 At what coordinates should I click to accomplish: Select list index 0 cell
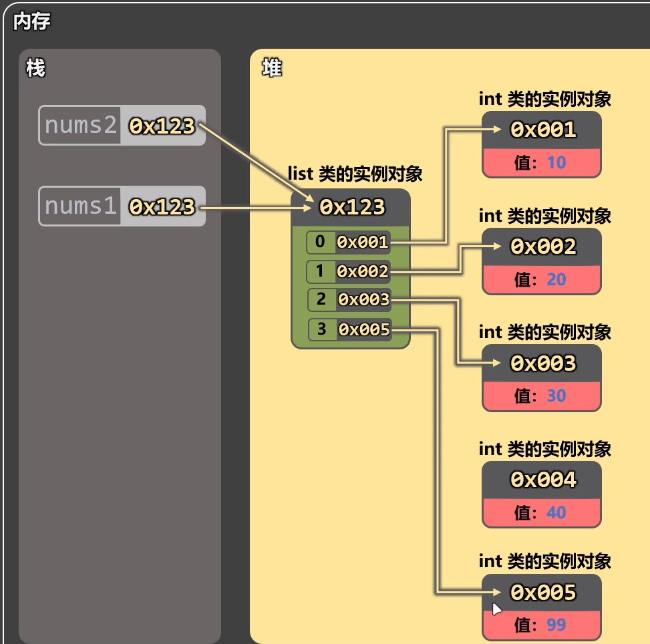coord(321,242)
